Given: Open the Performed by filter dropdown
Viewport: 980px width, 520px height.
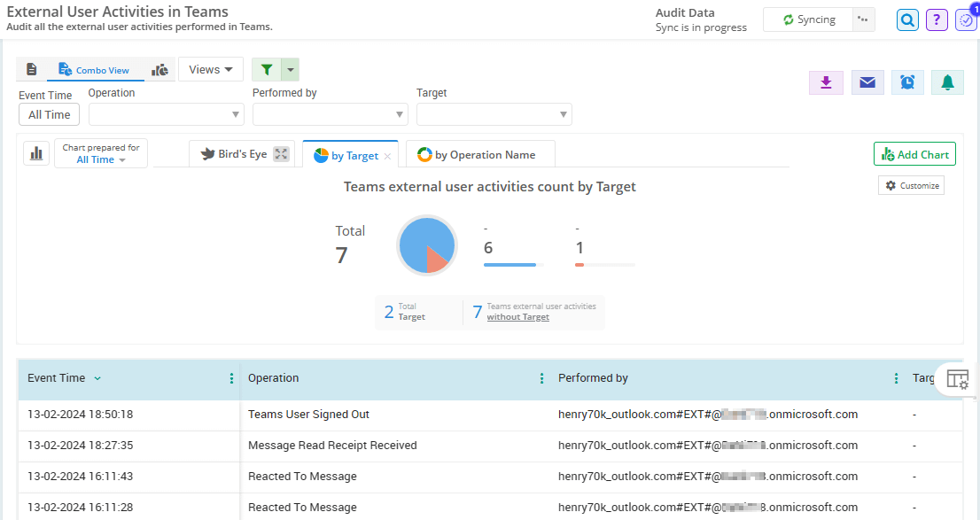Looking at the screenshot, I should pos(331,114).
